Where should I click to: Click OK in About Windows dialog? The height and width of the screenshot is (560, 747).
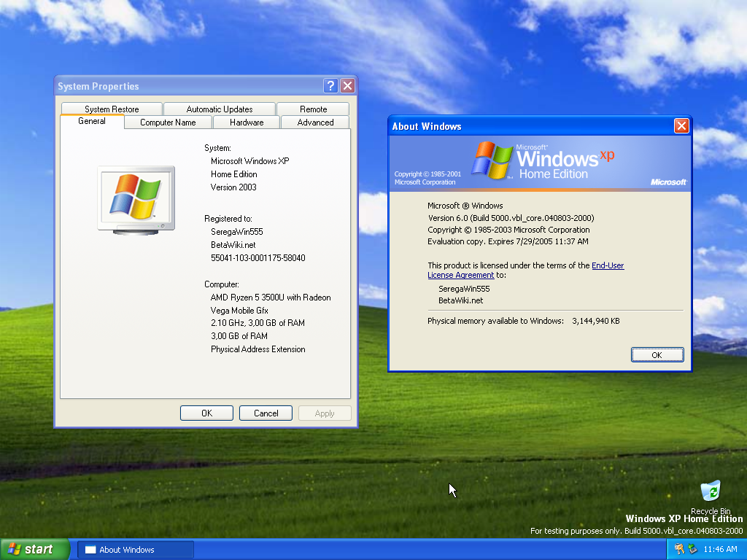coord(657,355)
